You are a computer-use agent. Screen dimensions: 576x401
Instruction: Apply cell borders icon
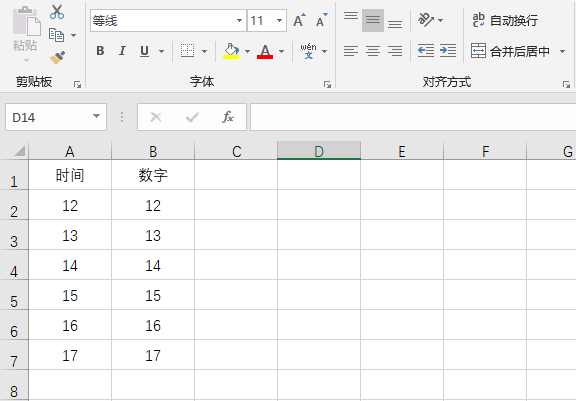point(187,51)
